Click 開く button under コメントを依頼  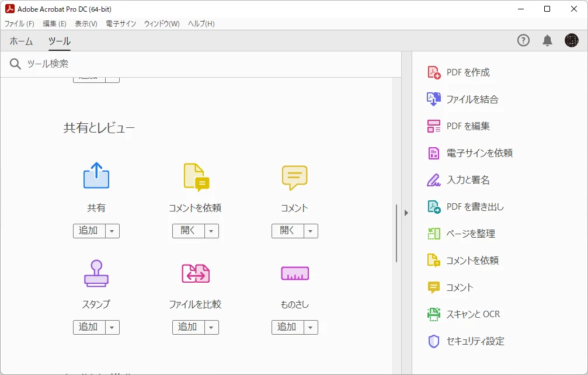pos(189,231)
